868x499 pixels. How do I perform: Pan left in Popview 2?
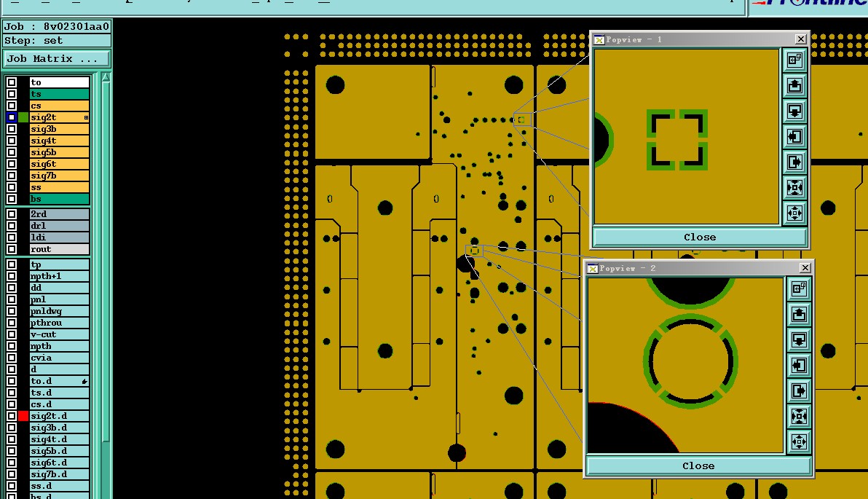[x=799, y=365]
